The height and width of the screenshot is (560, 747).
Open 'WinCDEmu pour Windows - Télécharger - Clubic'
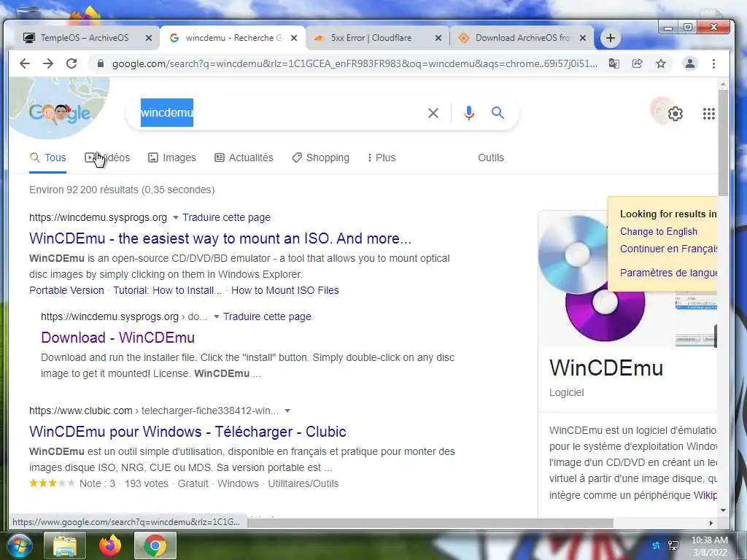187,432
